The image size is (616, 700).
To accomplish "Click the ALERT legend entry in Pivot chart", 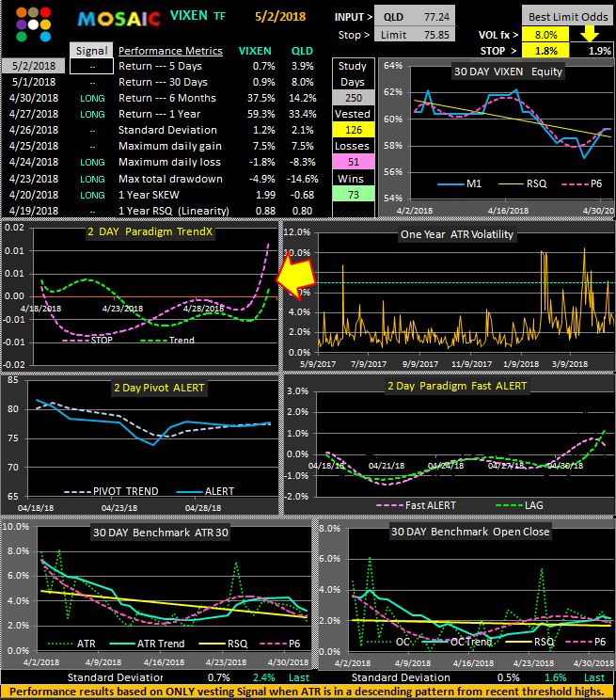I will point(205,491).
